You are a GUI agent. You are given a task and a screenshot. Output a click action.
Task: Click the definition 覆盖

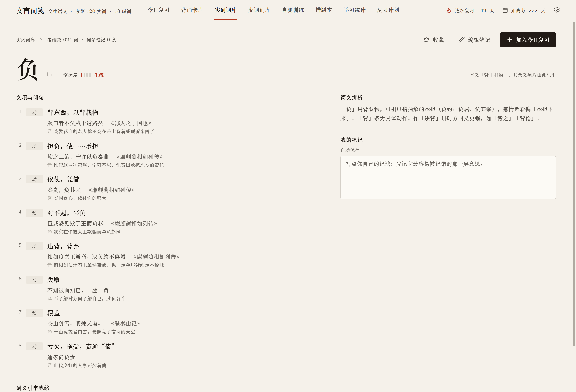tap(54, 313)
